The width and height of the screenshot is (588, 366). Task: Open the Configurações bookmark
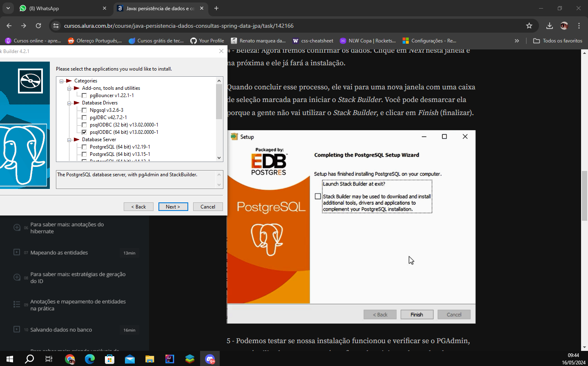coord(430,41)
